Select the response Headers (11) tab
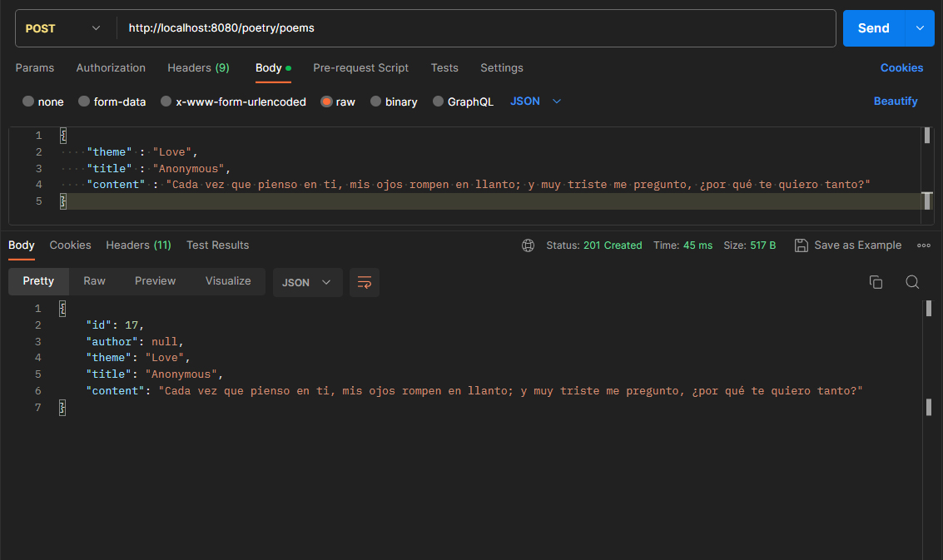Screen dimensions: 943x560 click(138, 245)
